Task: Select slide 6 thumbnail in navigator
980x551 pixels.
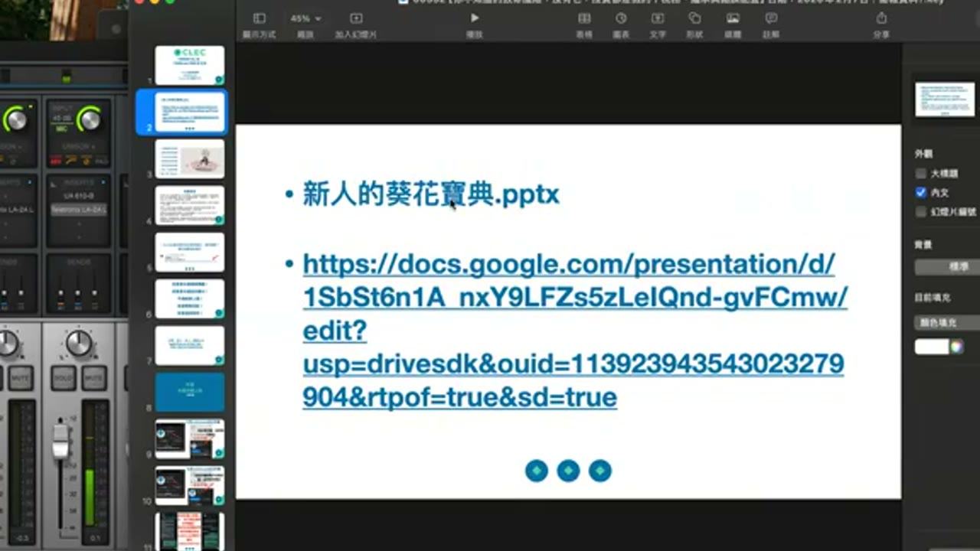Action: point(190,298)
